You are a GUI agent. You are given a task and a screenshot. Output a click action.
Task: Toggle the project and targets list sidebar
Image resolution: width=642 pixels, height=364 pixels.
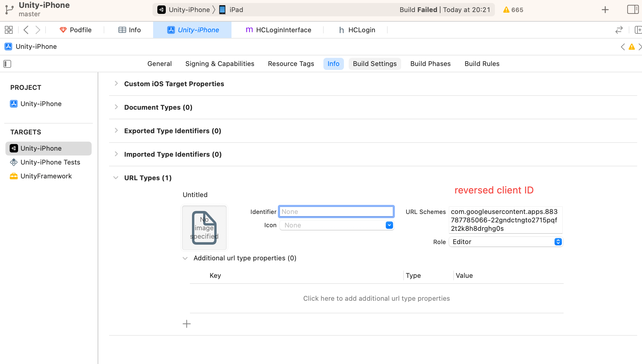pyautogui.click(x=7, y=64)
